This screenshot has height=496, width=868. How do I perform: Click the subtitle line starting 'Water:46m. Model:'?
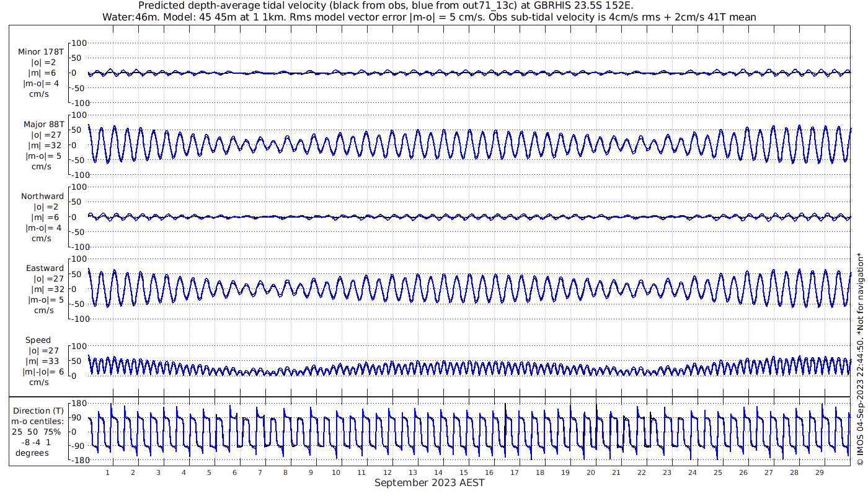pyautogui.click(x=429, y=17)
